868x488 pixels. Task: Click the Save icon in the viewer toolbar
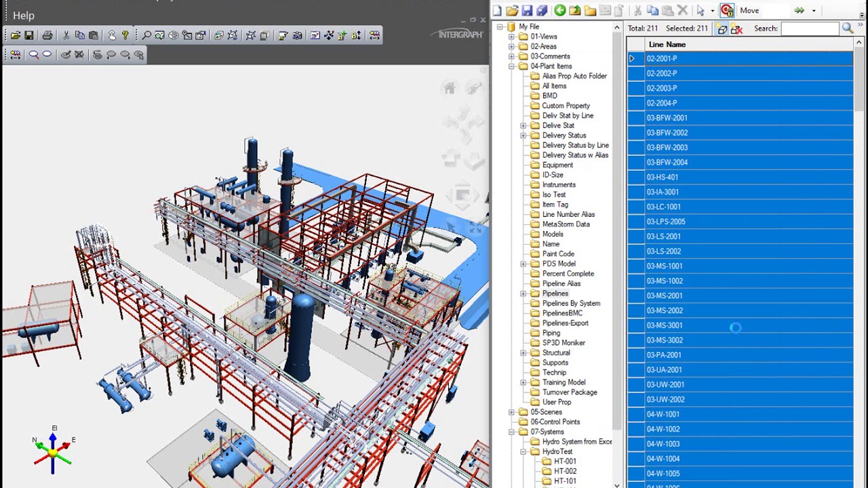click(29, 35)
